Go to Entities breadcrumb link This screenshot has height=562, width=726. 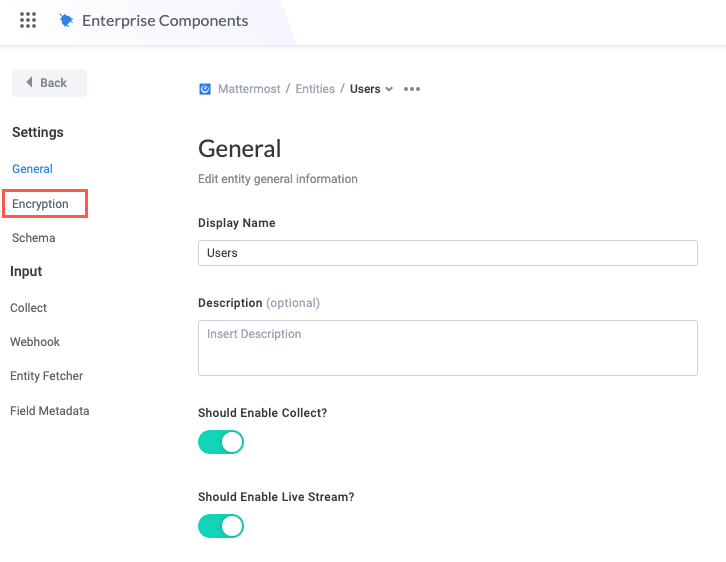[x=315, y=89]
